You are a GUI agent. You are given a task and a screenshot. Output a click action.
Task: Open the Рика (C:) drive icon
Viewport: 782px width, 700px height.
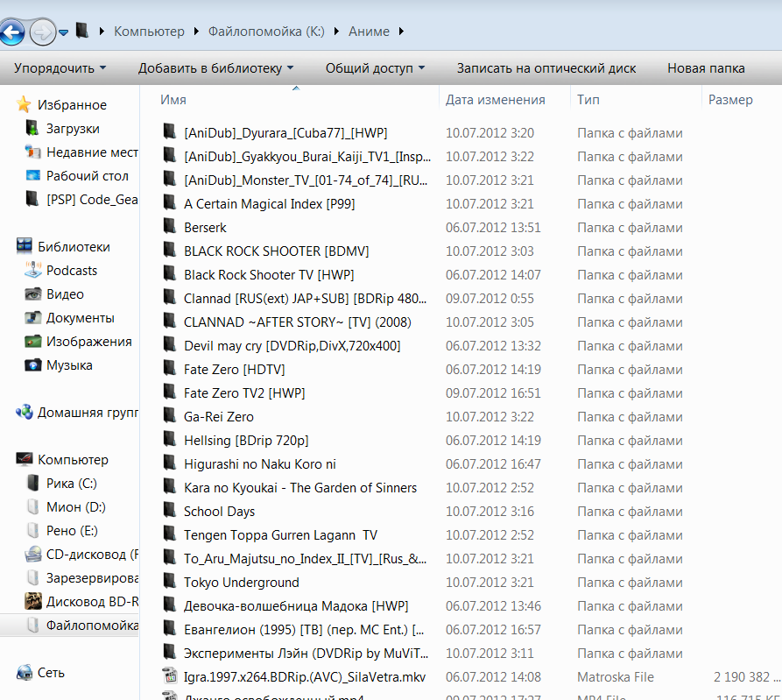[x=32, y=483]
